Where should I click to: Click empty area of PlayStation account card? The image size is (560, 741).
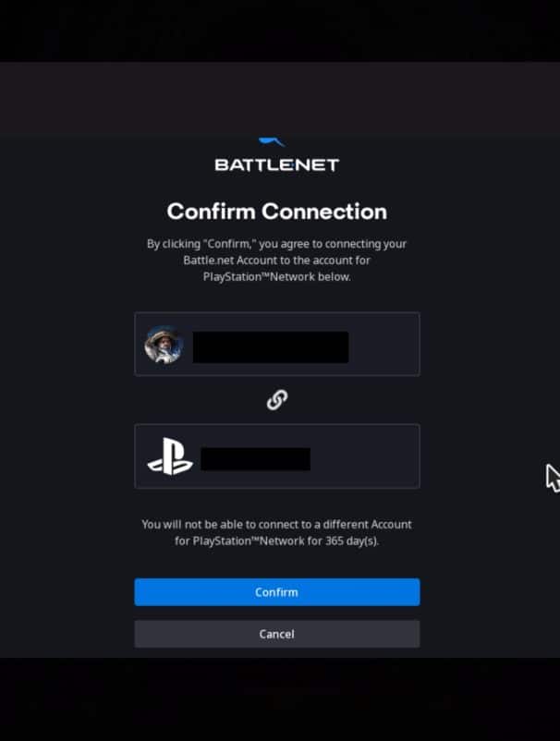[365, 456]
